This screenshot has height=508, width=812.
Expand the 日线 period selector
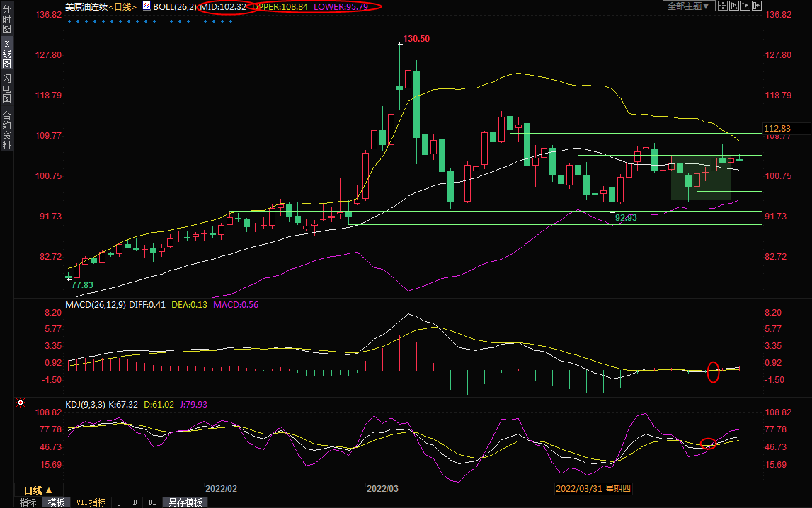pos(38,490)
